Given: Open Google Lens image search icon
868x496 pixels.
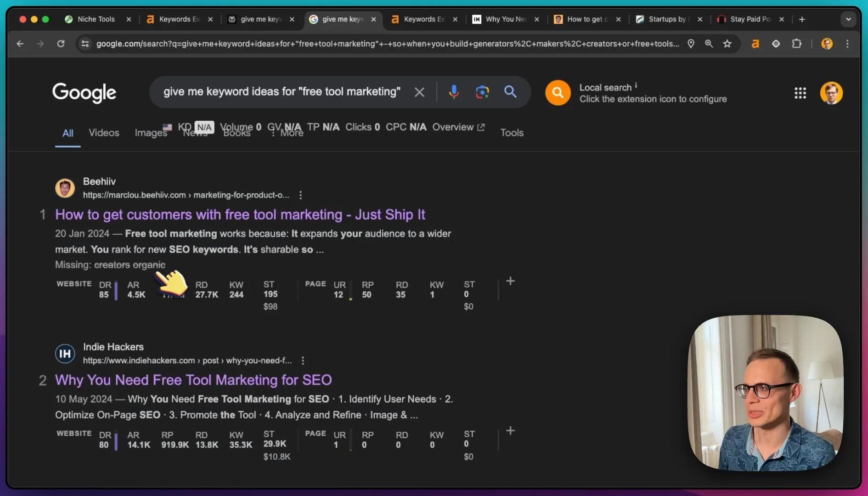Looking at the screenshot, I should 482,92.
